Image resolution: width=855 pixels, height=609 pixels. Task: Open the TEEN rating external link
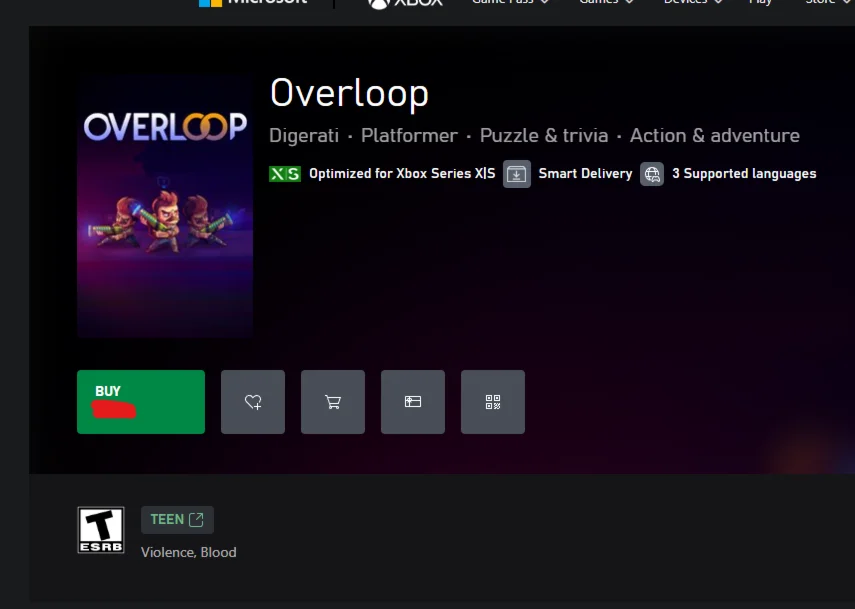[177, 520]
